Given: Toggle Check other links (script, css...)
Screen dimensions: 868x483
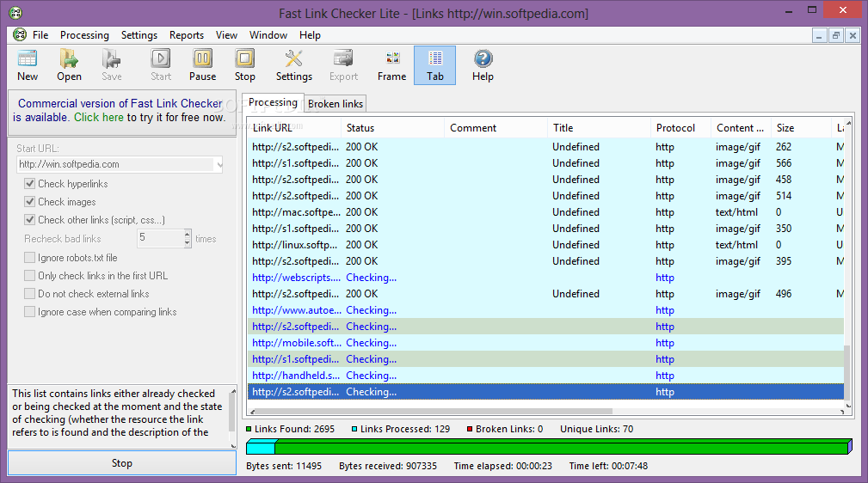Looking at the screenshot, I should pos(30,220).
